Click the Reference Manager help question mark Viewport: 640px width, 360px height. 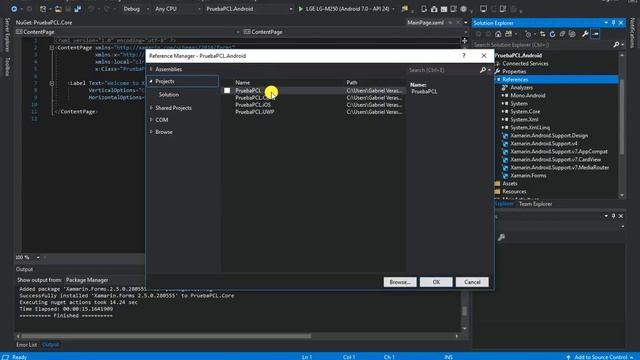(x=464, y=56)
